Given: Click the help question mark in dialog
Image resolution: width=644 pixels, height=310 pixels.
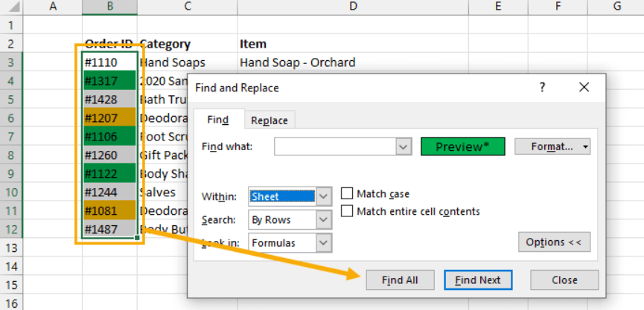Looking at the screenshot, I should [541, 88].
